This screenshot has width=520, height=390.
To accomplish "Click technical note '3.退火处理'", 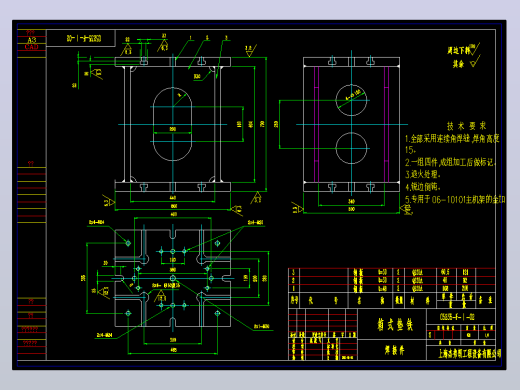I will point(423,174).
